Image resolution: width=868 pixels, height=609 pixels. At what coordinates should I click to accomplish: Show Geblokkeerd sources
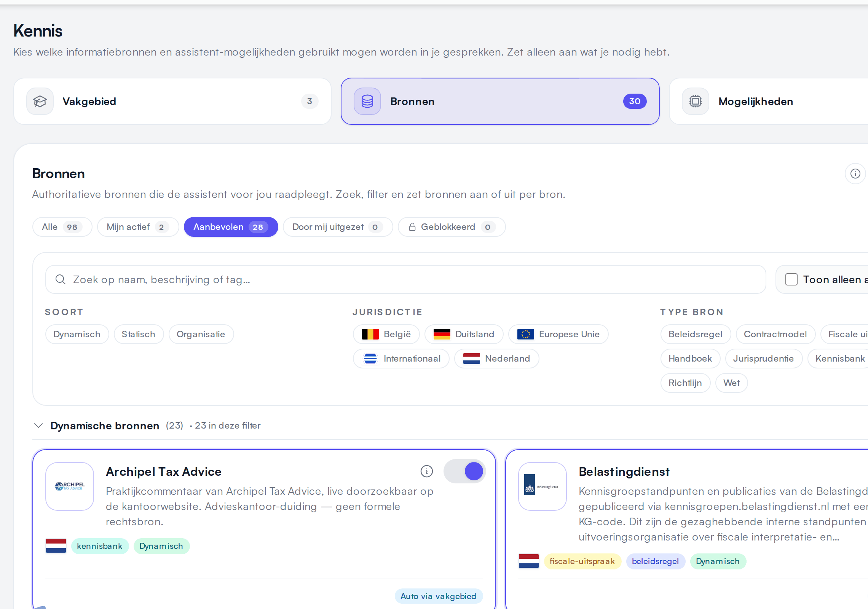pyautogui.click(x=452, y=227)
